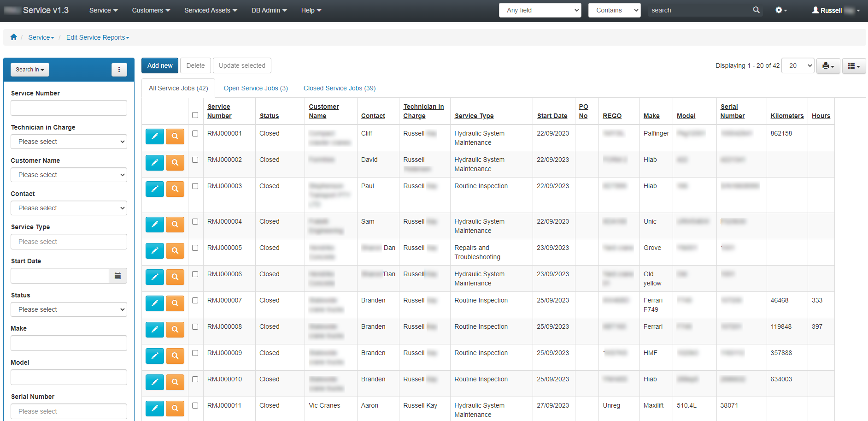Select the checkbox for RMJ000003

click(x=195, y=186)
